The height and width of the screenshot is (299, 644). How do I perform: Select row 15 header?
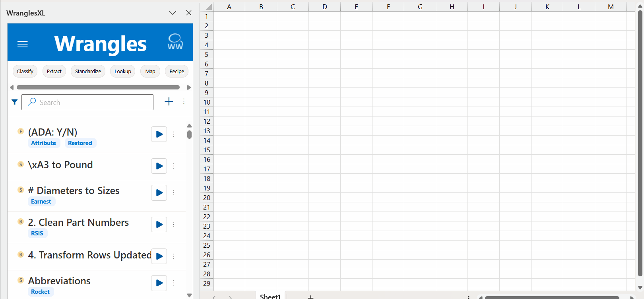pos(206,150)
